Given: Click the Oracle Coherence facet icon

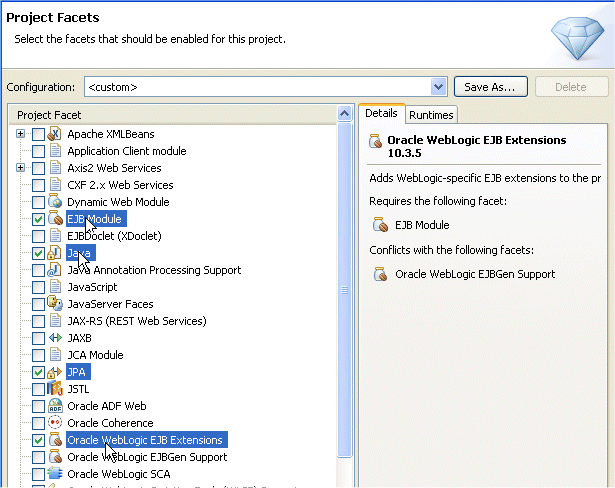Looking at the screenshot, I should click(x=56, y=423).
